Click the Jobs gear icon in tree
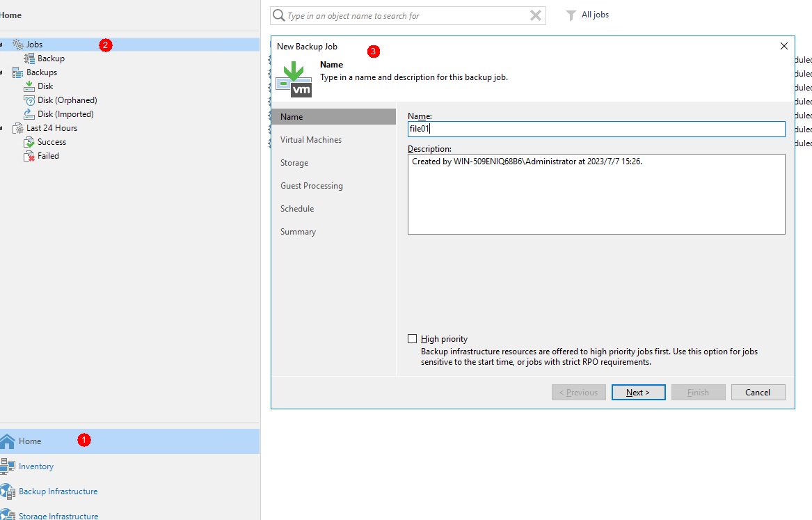Image resolution: width=812 pixels, height=520 pixels. (18, 45)
